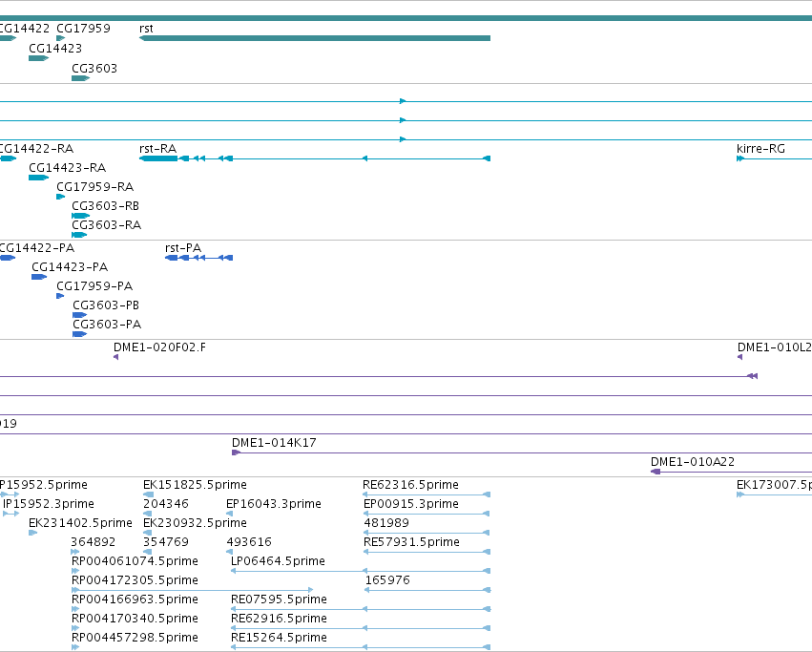Select CG3603-PA protein label
Image resolution: width=812 pixels, height=652 pixels.
coord(107,325)
